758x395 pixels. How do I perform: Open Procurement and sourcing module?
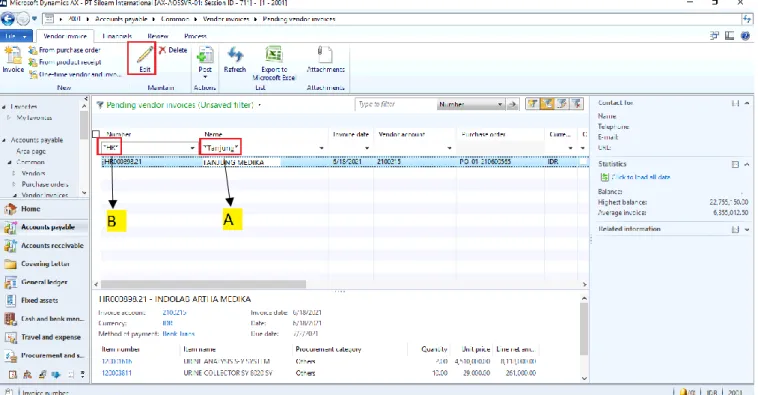point(44,355)
